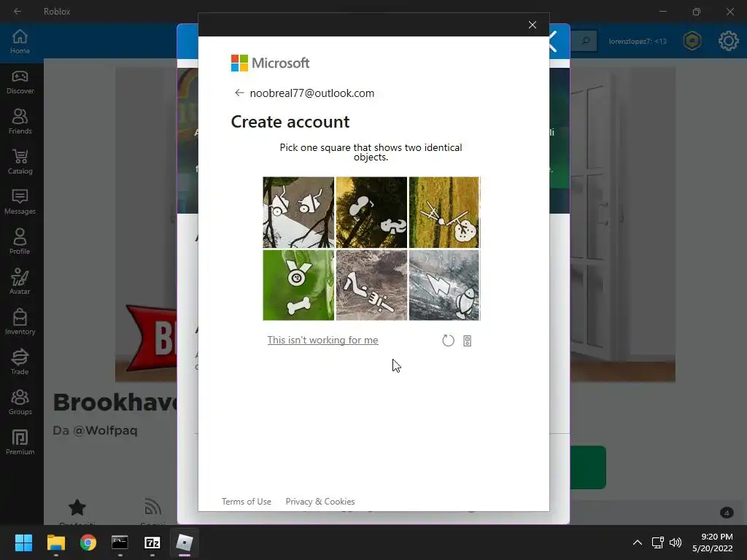Open Roblox settings gear icon
The height and width of the screenshot is (560, 747).
(728, 41)
